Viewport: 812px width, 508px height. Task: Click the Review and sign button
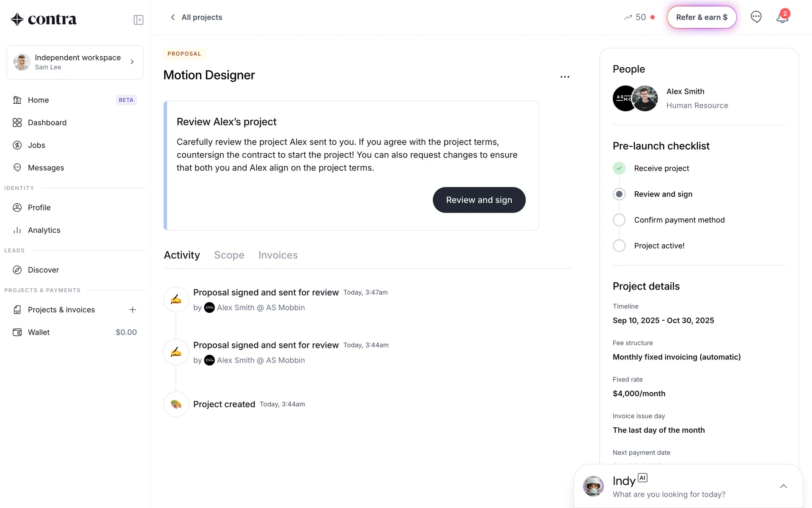[479, 200]
